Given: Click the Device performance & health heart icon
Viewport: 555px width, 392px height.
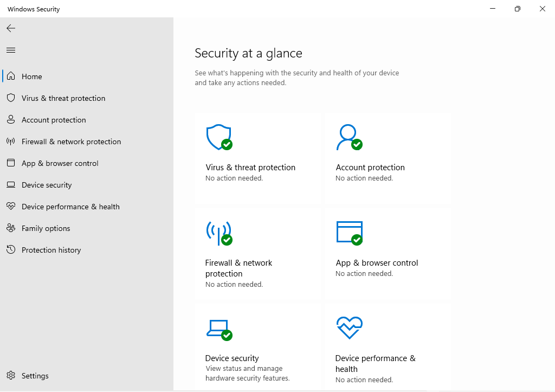Looking at the screenshot, I should click(x=349, y=327).
